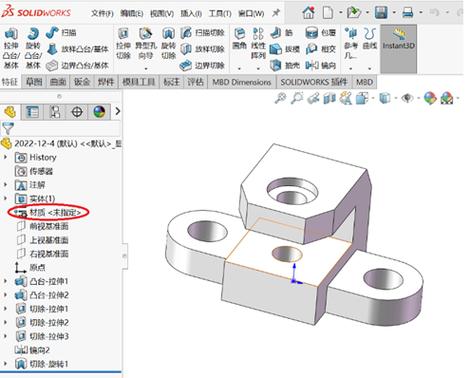Open dropdown arrow next to Save icon
This screenshot has width=471, height=378.
click(x=394, y=13)
